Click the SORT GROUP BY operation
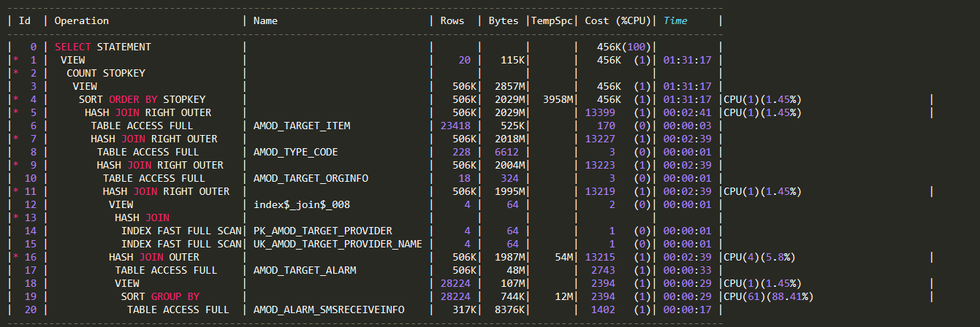The image size is (980, 327). click(160, 296)
